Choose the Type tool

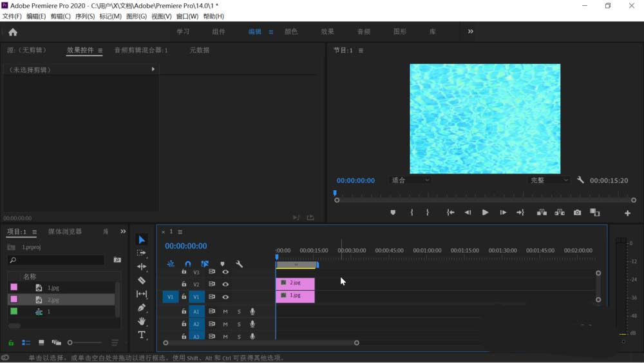coord(142,335)
